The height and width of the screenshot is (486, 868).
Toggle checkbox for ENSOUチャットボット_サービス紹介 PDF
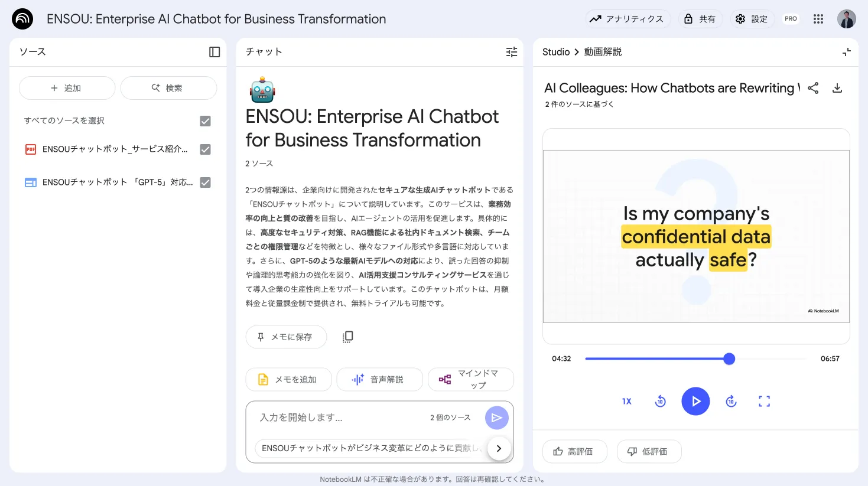[x=205, y=149]
